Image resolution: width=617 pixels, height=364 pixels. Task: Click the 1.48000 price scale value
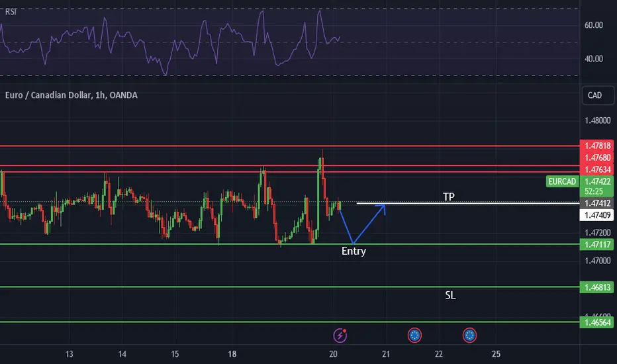[597, 120]
